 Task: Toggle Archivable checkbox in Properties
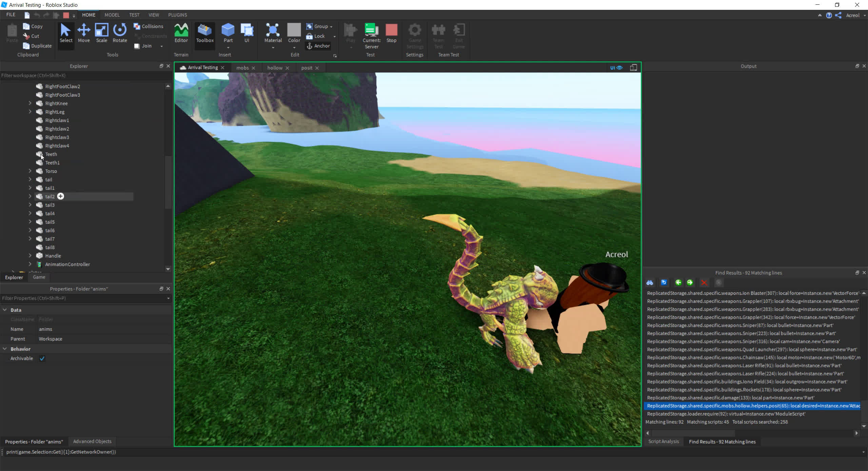click(42, 358)
